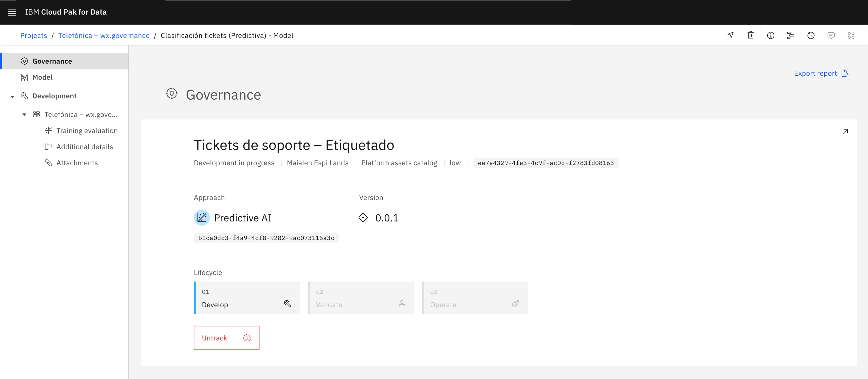The height and width of the screenshot is (379, 868).
Task: Select the 01 Develop lifecycle stage
Action: click(247, 298)
